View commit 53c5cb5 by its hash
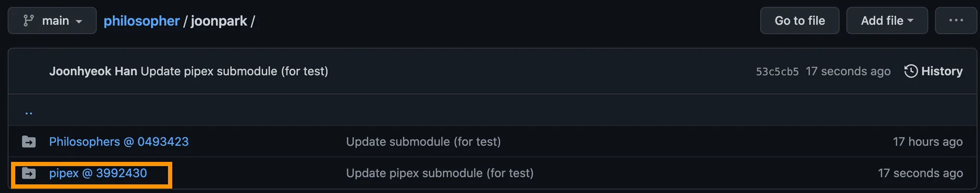 777,72
